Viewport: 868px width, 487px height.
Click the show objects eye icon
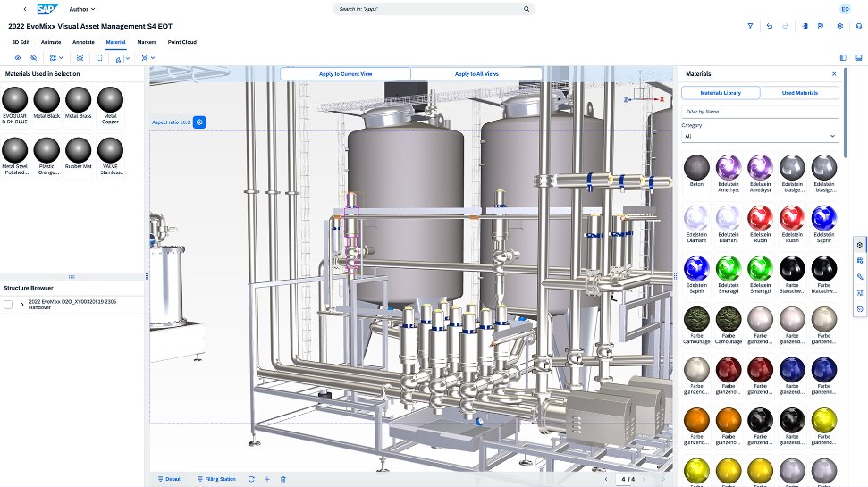pos(17,57)
